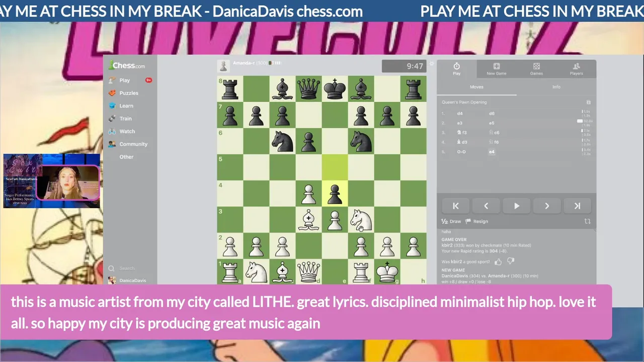
Task: Flip the board with arrows icon
Action: (x=587, y=221)
